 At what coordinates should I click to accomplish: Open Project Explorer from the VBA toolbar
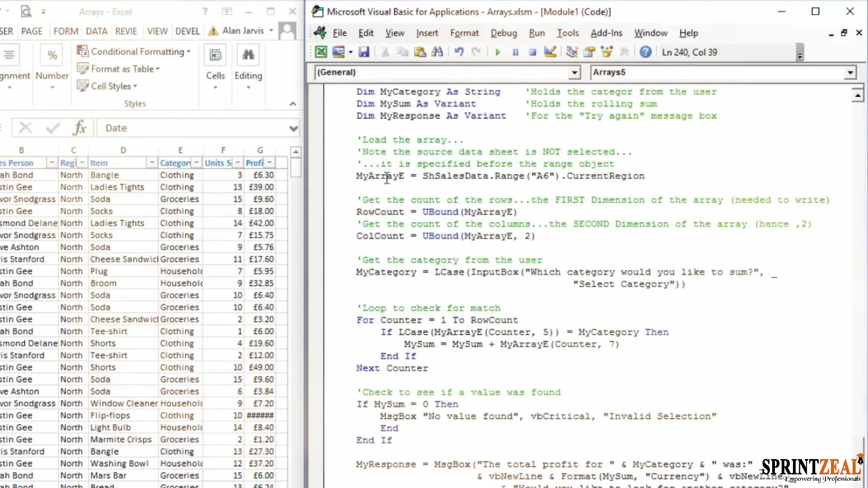pyautogui.click(x=572, y=52)
